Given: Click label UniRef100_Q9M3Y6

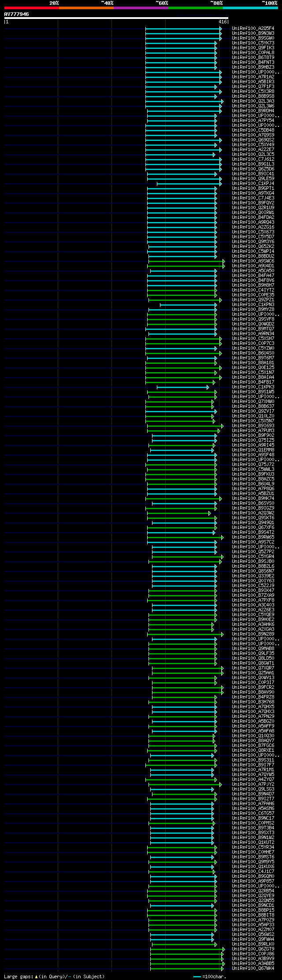Looking at the screenshot, I should point(253,242).
